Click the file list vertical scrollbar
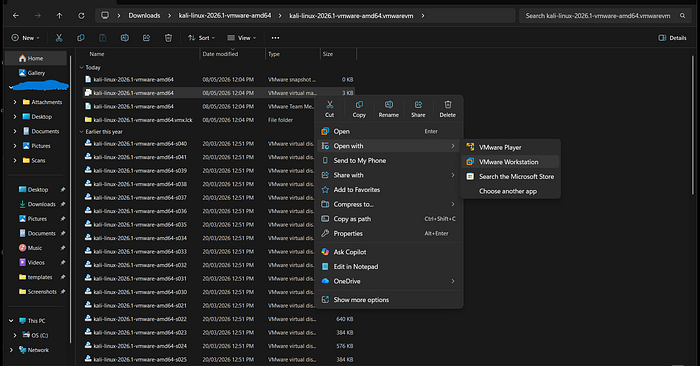The image size is (700, 366). [692, 125]
